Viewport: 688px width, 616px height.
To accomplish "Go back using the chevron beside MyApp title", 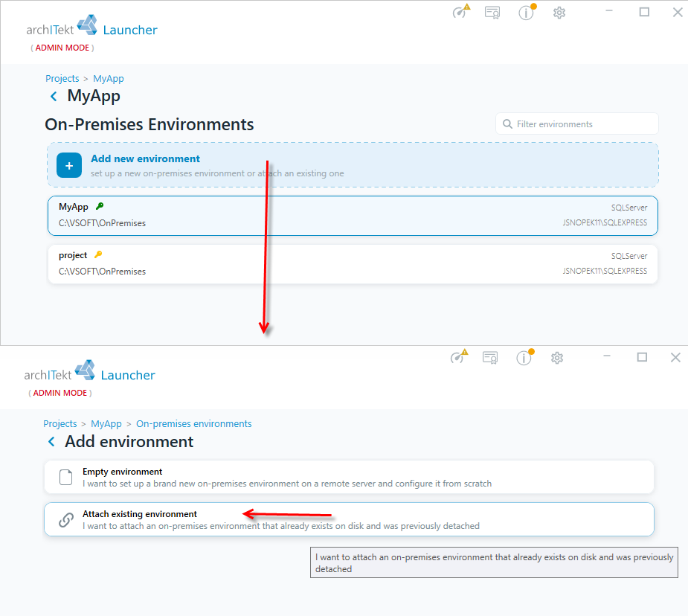I will click(54, 96).
